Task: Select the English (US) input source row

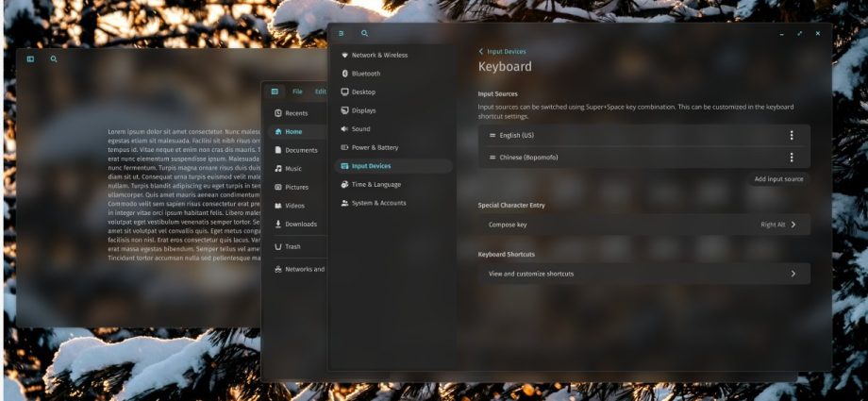Action: coord(644,135)
